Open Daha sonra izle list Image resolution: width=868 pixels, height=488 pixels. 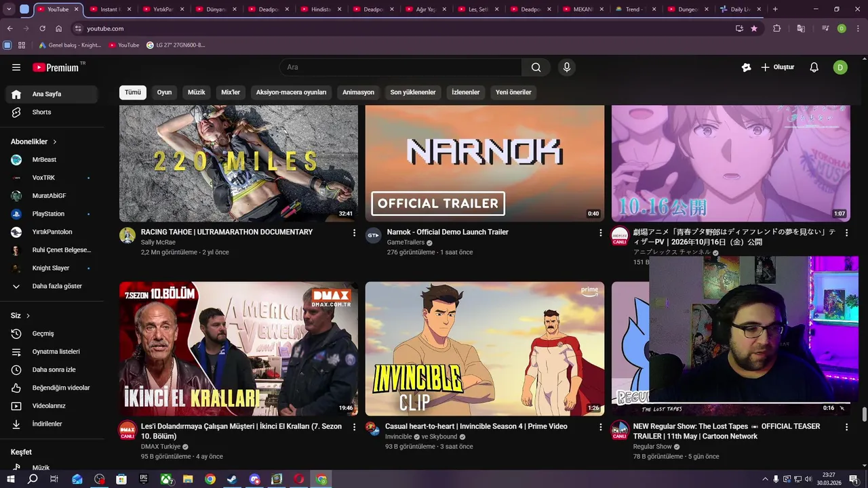click(52, 369)
